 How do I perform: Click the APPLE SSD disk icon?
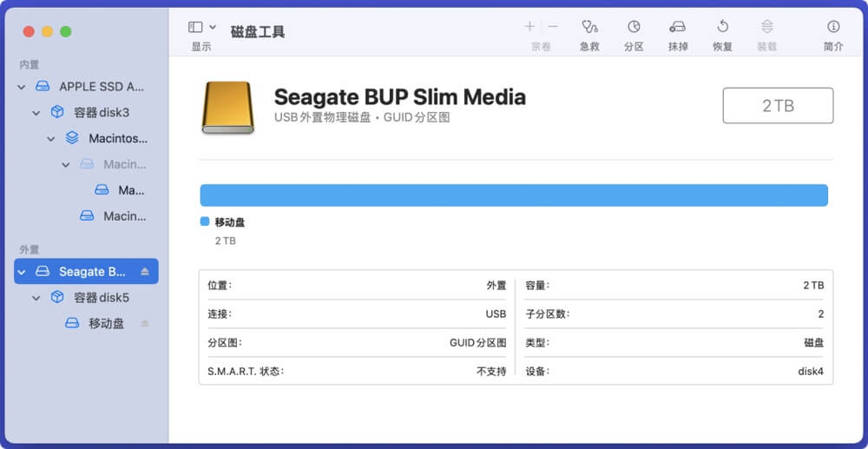coord(43,86)
